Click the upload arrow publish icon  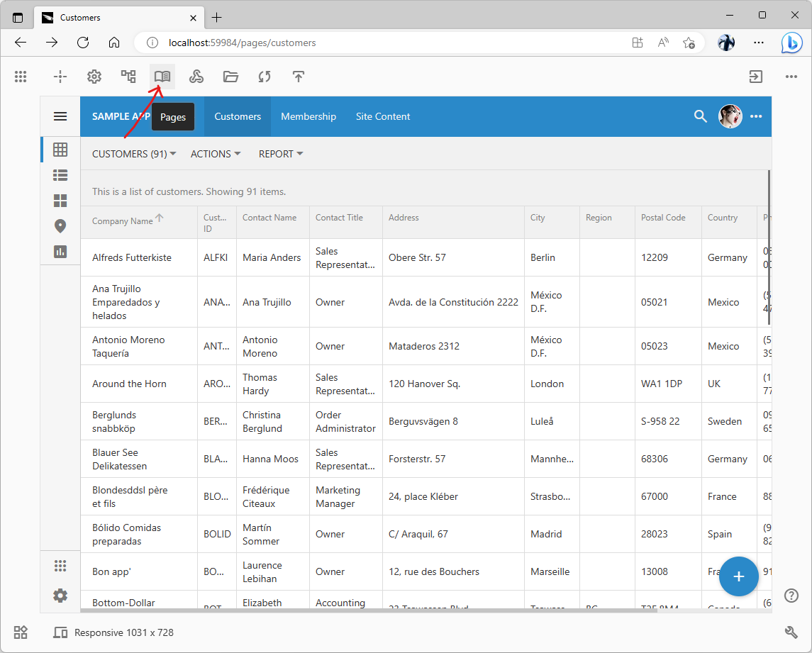[299, 77]
